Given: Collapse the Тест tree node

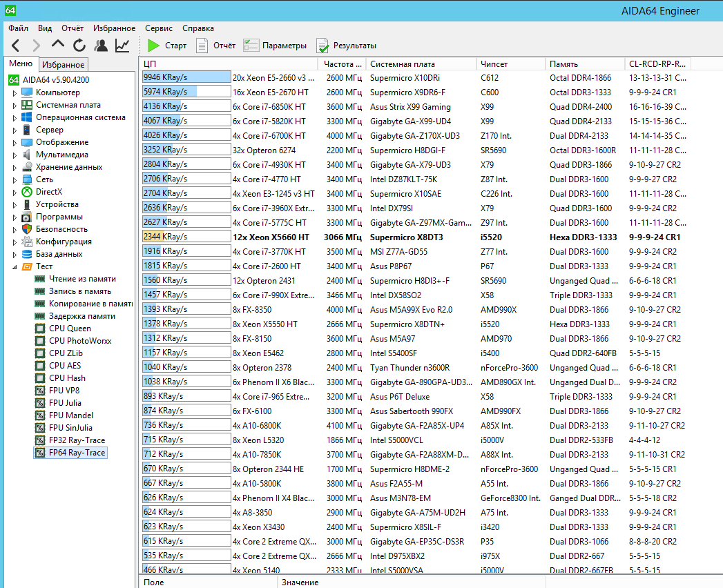Looking at the screenshot, I should [x=15, y=267].
